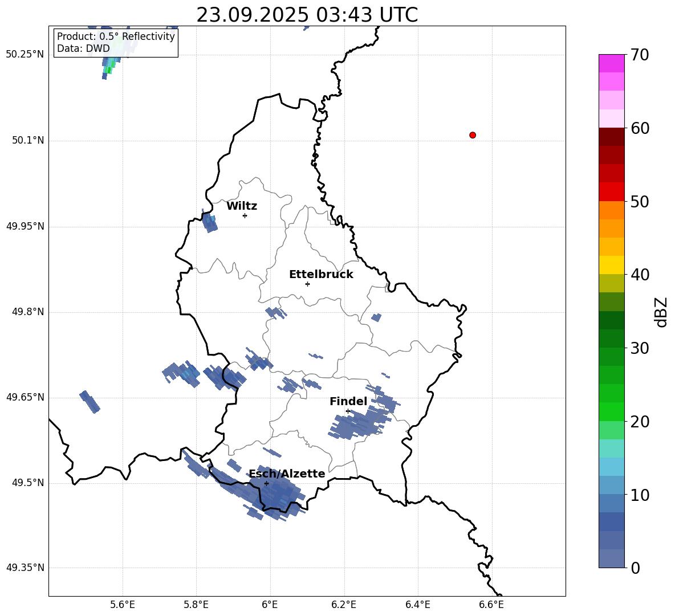Click the Findel cross marker

348,411
